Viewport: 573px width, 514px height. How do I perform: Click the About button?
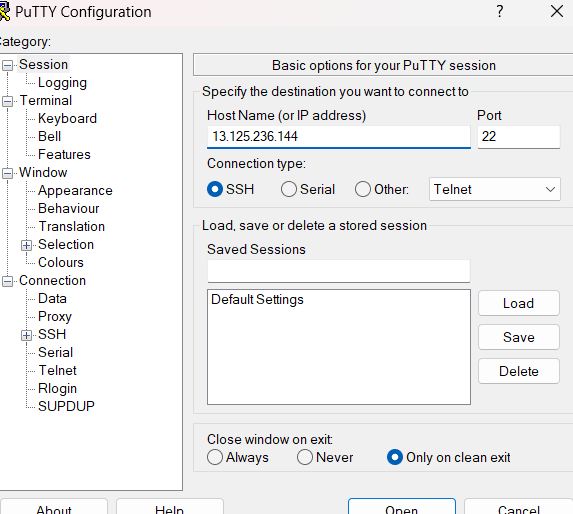pyautogui.click(x=54, y=507)
